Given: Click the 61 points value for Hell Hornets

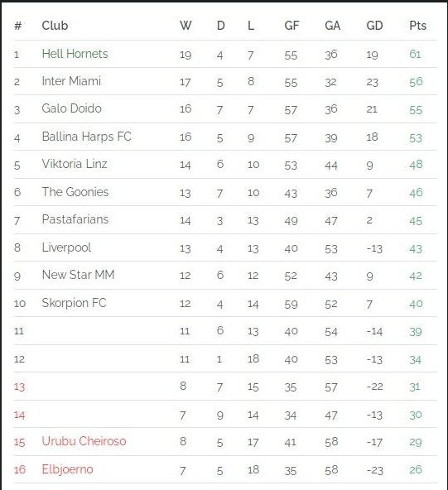Looking at the screenshot, I should [415, 55].
